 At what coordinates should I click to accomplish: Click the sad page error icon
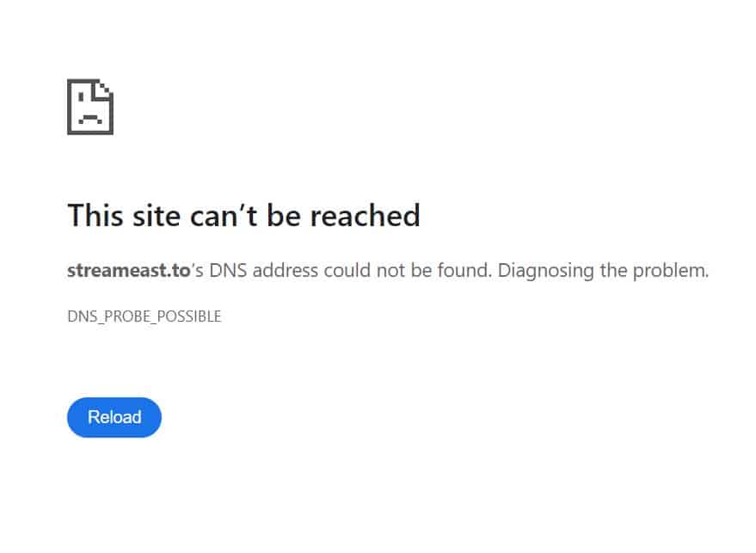click(90, 107)
